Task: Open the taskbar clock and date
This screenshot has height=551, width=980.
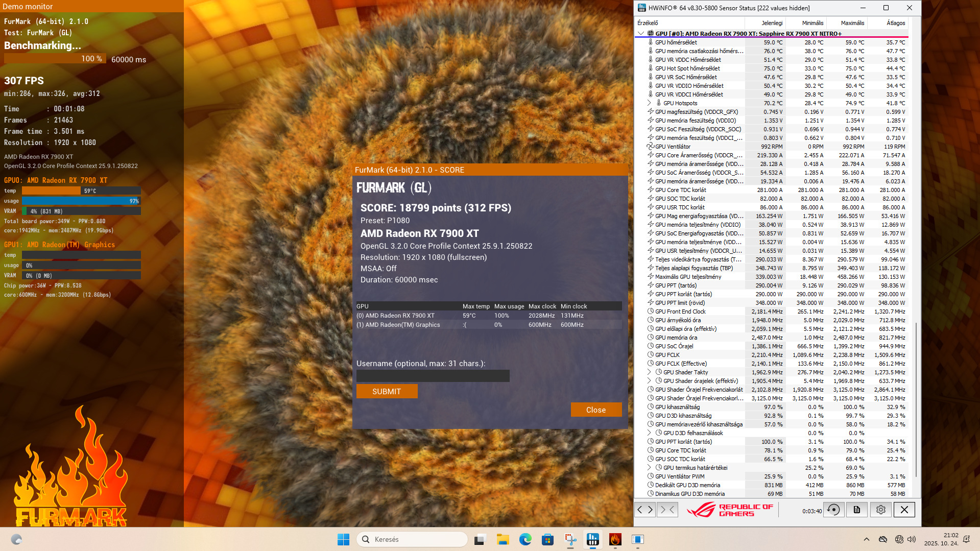Action: pos(941,539)
